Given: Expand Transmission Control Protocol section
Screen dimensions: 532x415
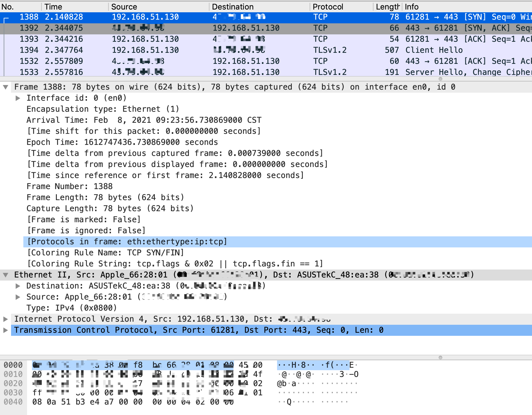Looking at the screenshot, I should coord(6,330).
